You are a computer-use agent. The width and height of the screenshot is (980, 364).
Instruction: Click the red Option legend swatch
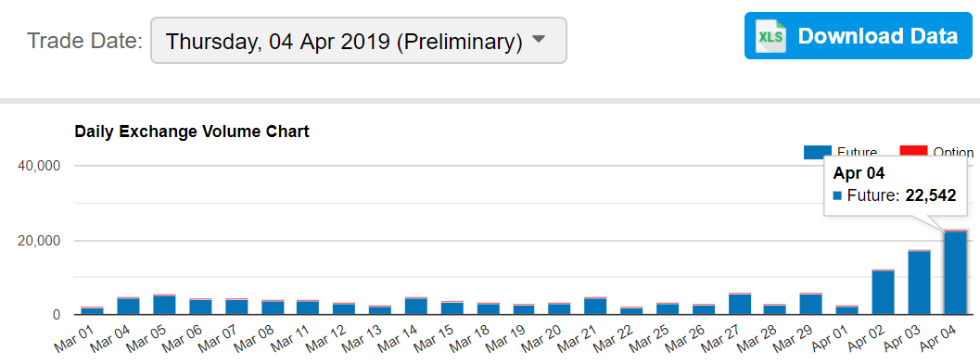tap(912, 151)
